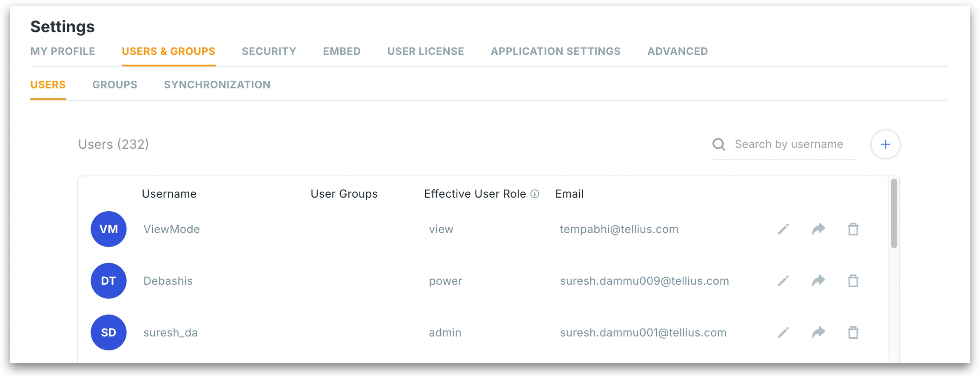
Task: Click the edit pencil for ViewMode user
Action: click(x=783, y=229)
